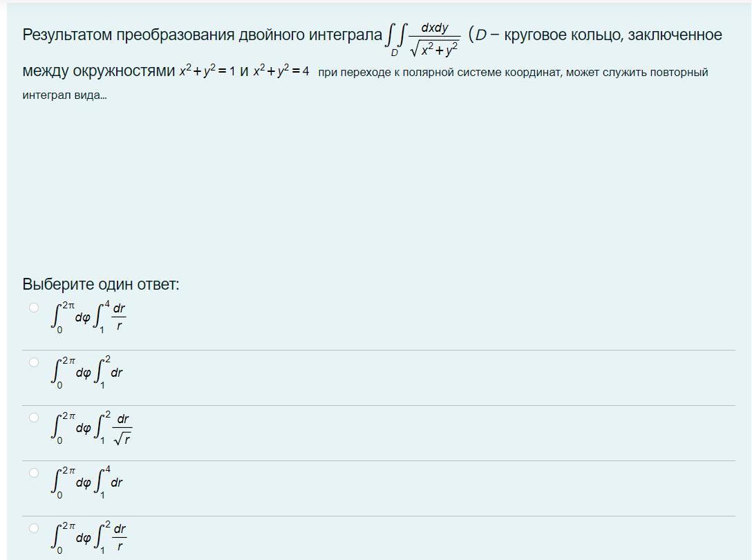The height and width of the screenshot is (560, 752).
Task: Choose the radio button for dr over √r
Action: tap(34, 418)
